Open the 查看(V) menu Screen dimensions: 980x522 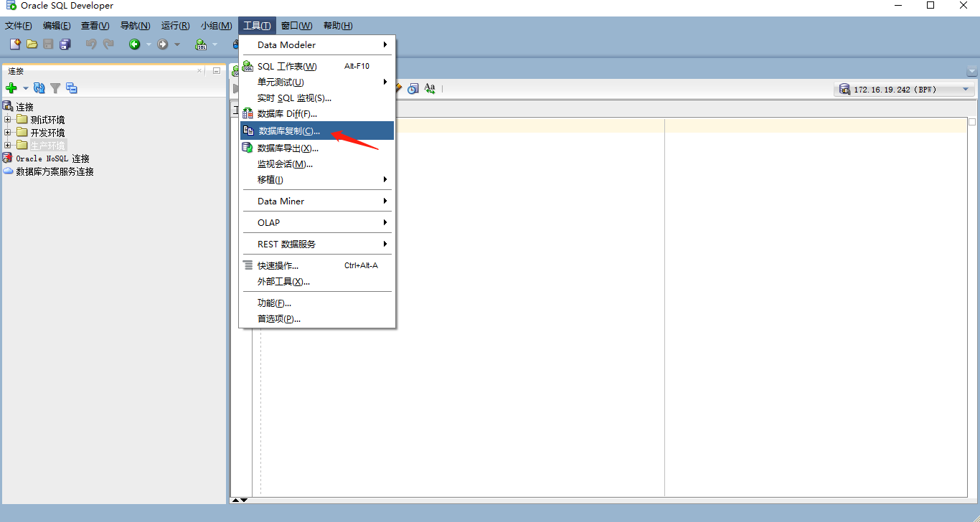[95, 26]
